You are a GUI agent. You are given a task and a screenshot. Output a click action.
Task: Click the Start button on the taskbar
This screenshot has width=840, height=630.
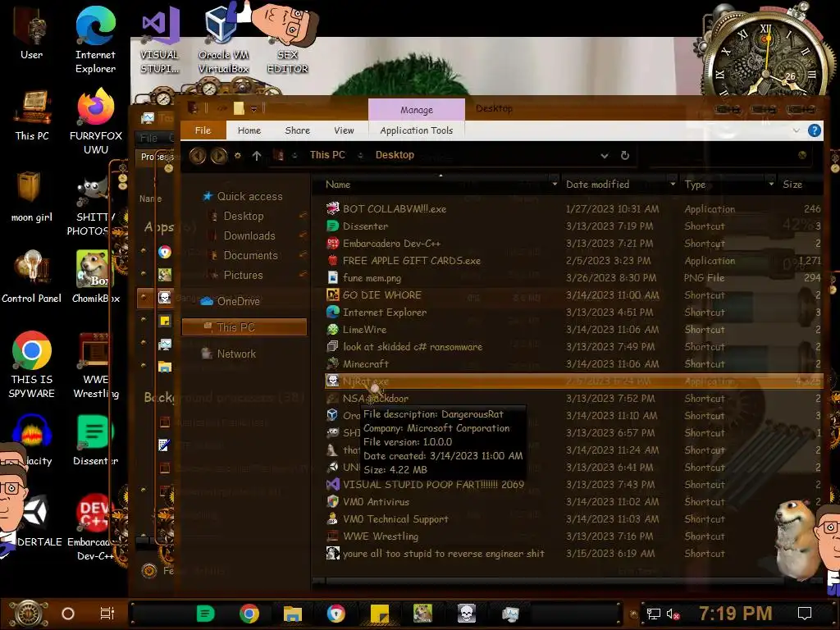click(29, 614)
